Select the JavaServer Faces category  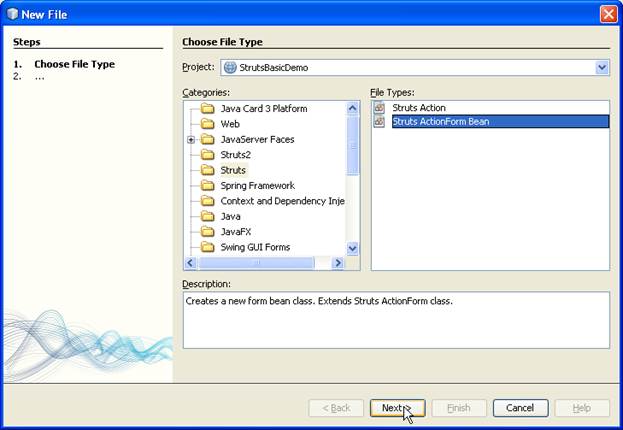tap(257, 139)
